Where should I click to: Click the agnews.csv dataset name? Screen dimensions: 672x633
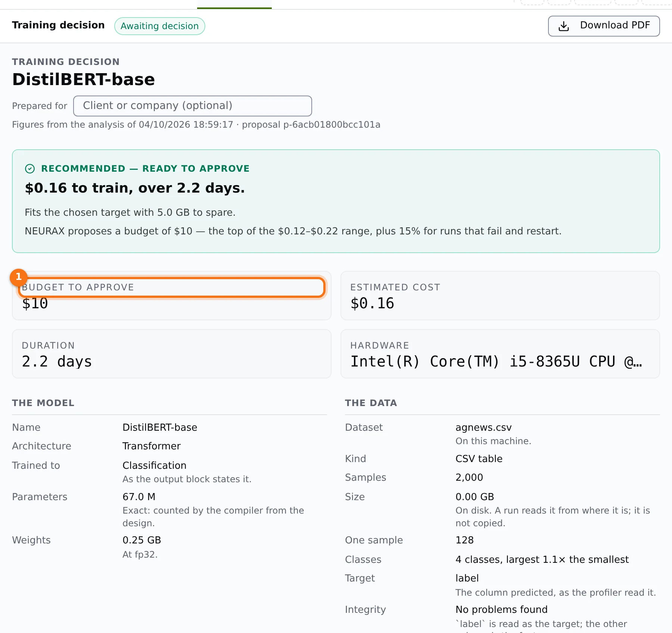(x=483, y=427)
